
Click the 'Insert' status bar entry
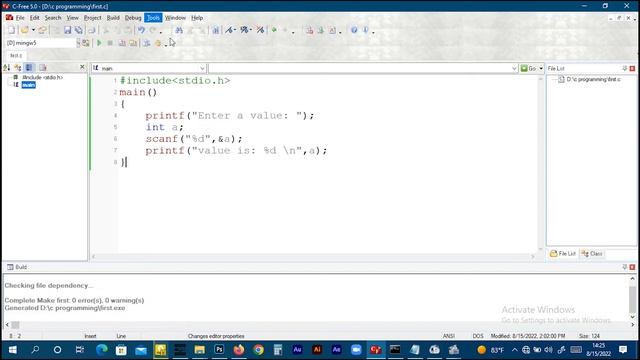click(90, 336)
